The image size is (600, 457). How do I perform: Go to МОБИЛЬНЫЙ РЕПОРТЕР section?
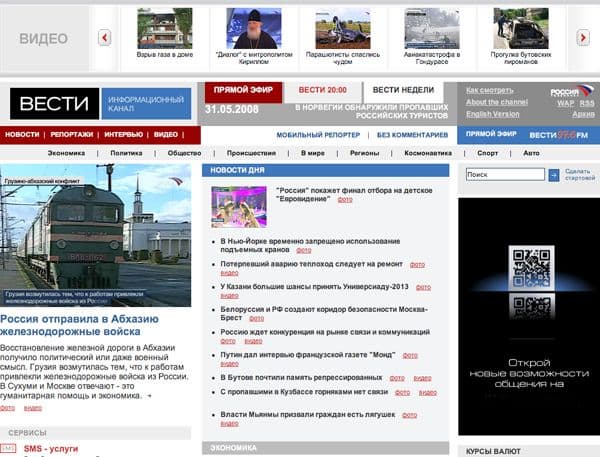(318, 135)
